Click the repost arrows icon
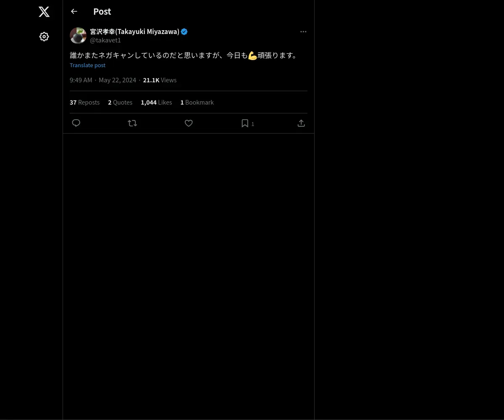This screenshot has height=420, width=504. coord(132,123)
